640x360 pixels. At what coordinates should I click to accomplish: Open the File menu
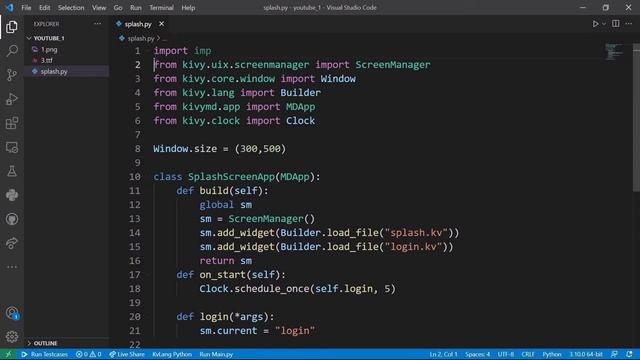click(x=26, y=8)
